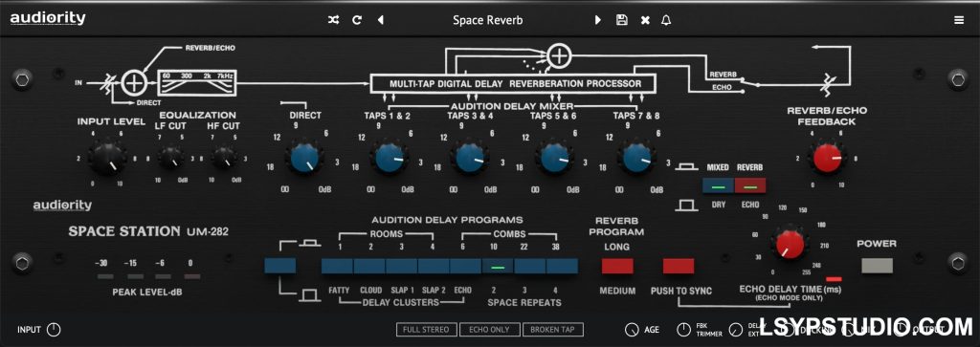The image size is (980, 347).
Task: Click the Input knob in bottom bar
Action: tap(54, 330)
